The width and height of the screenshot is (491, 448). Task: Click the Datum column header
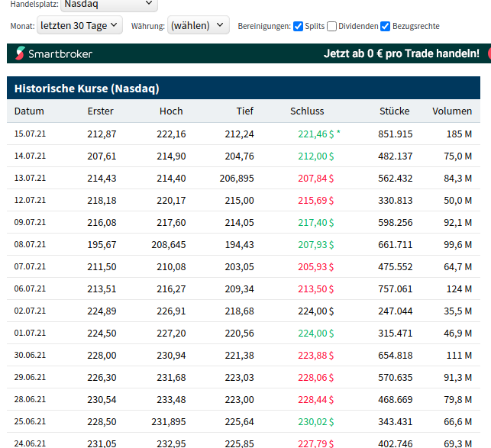29,111
